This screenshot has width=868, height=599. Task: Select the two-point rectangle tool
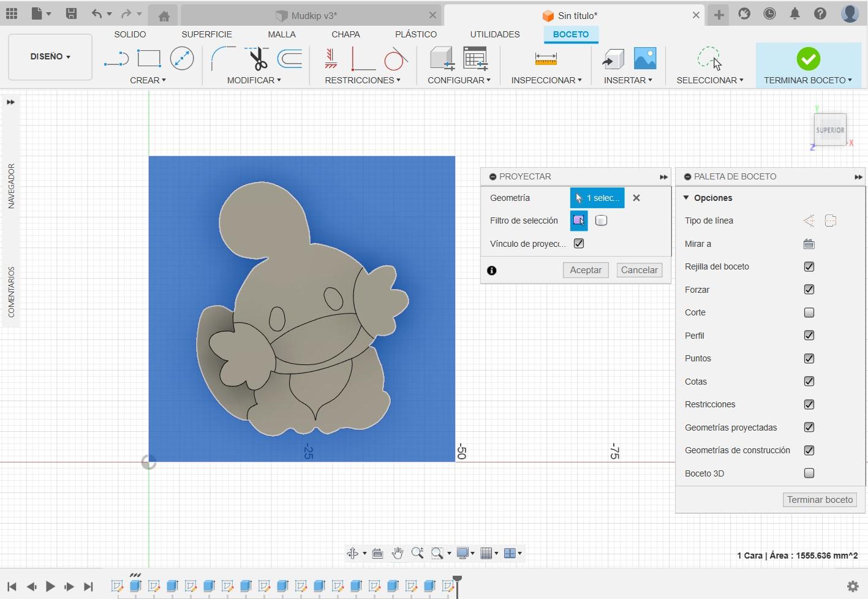pyautogui.click(x=149, y=59)
